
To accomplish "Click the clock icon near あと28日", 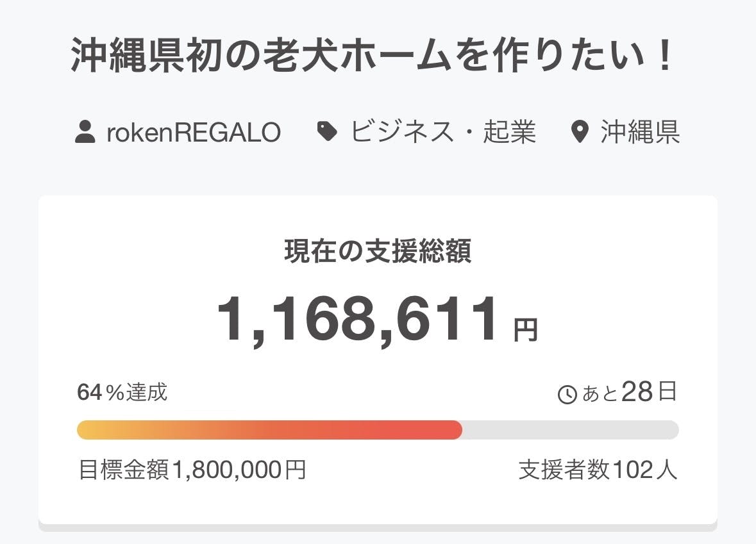I will tap(567, 395).
